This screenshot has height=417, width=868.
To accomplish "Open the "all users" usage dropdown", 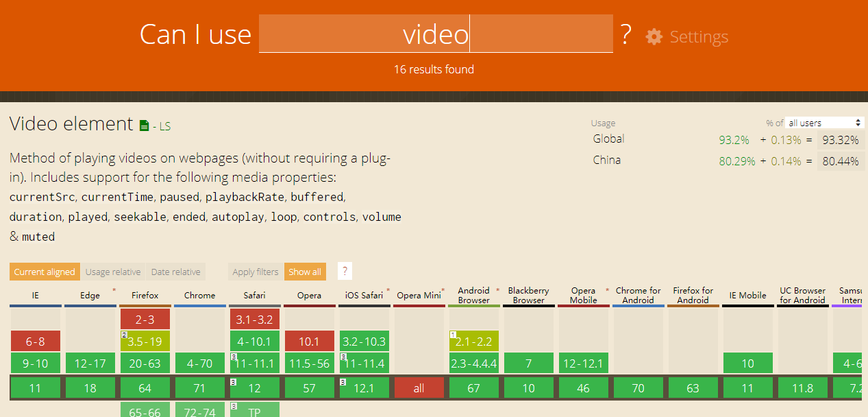I will pos(824,123).
